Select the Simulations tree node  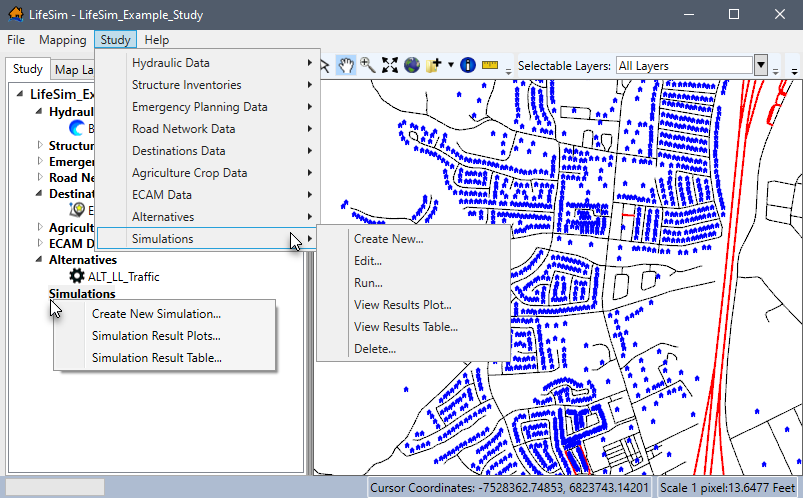point(82,294)
